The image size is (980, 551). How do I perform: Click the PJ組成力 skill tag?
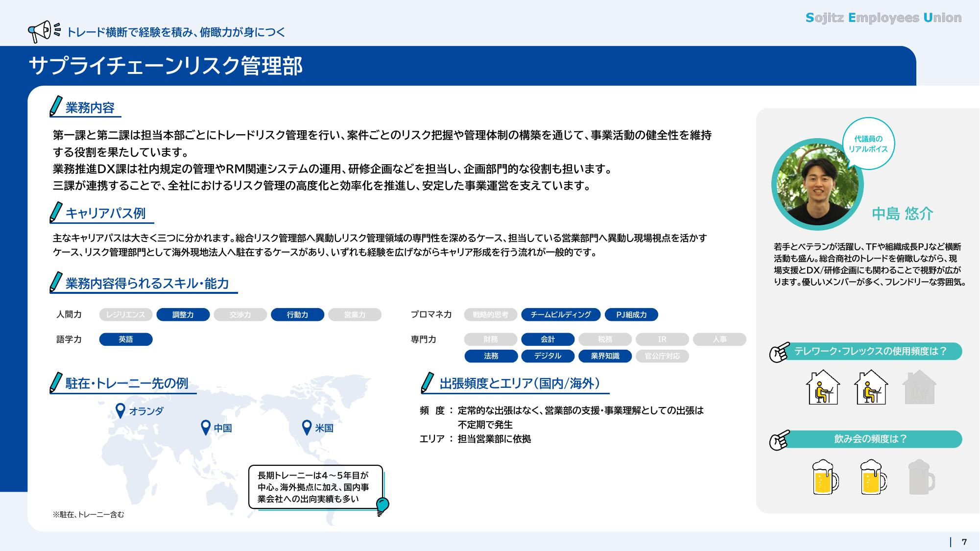(631, 314)
